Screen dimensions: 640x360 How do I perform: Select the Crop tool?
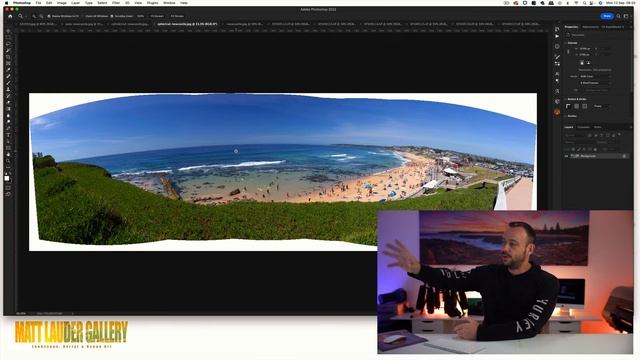8,57
